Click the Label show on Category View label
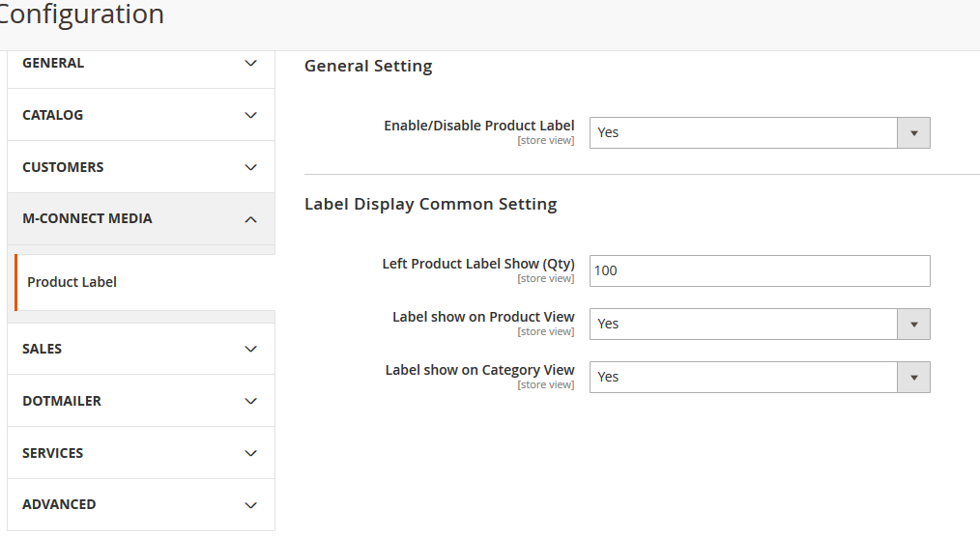The image size is (980, 538). (x=479, y=370)
